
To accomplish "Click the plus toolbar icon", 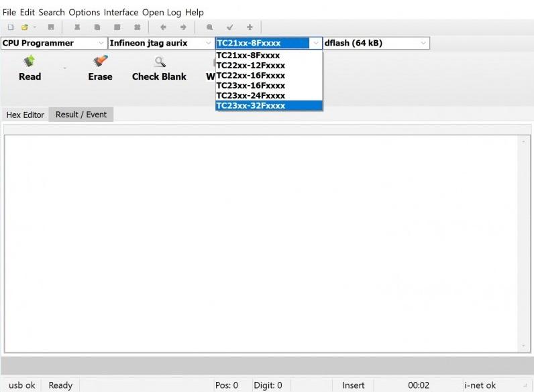I will coord(250,27).
